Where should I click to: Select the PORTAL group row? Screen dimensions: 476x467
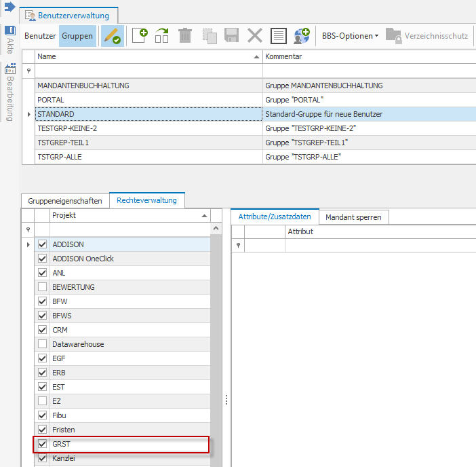(x=256, y=100)
